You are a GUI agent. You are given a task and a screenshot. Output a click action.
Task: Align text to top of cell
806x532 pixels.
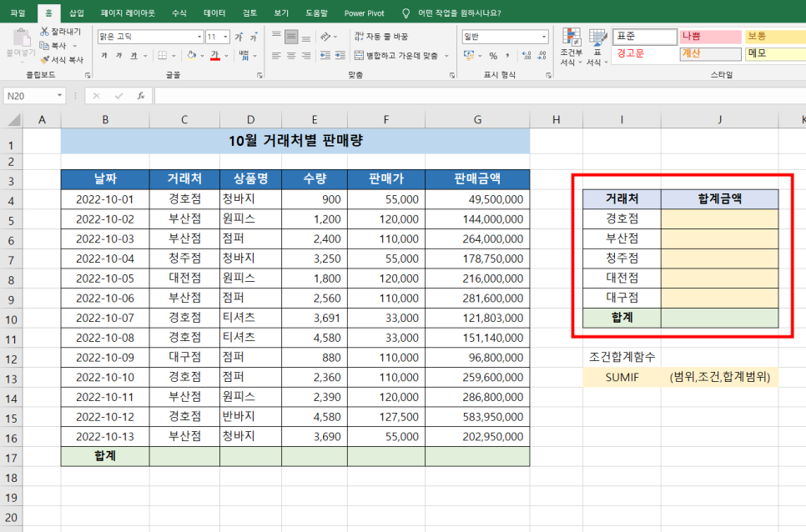click(276, 37)
